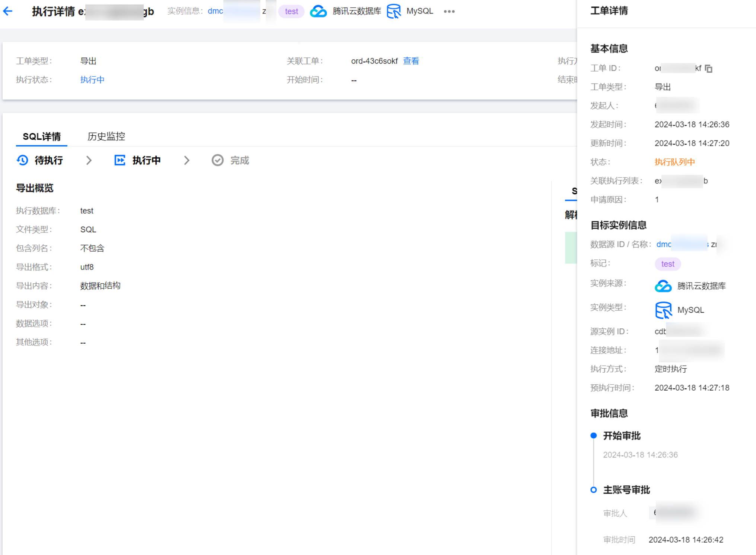This screenshot has width=756, height=555.
Task: Copy the work order ID
Action: 708,69
